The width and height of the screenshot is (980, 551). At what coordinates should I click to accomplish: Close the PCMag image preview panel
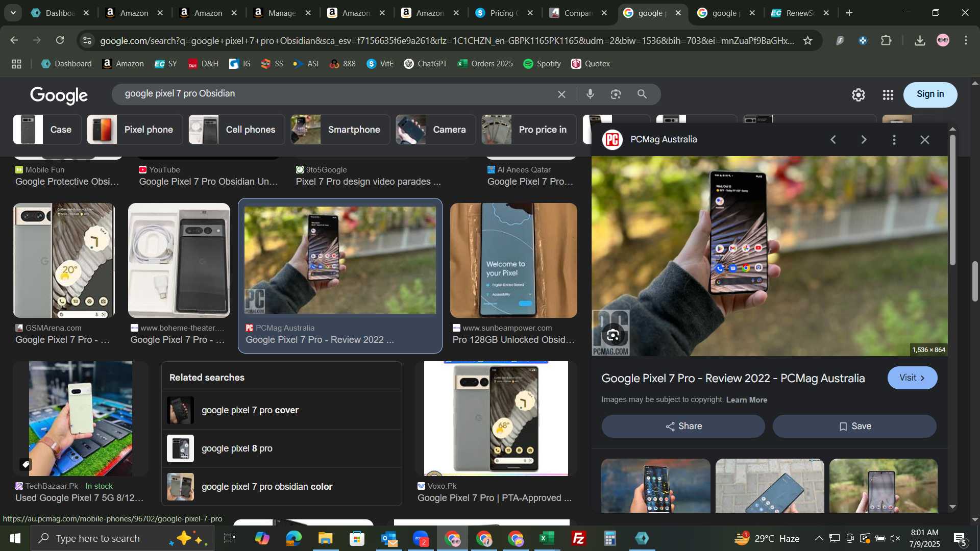[x=925, y=140]
